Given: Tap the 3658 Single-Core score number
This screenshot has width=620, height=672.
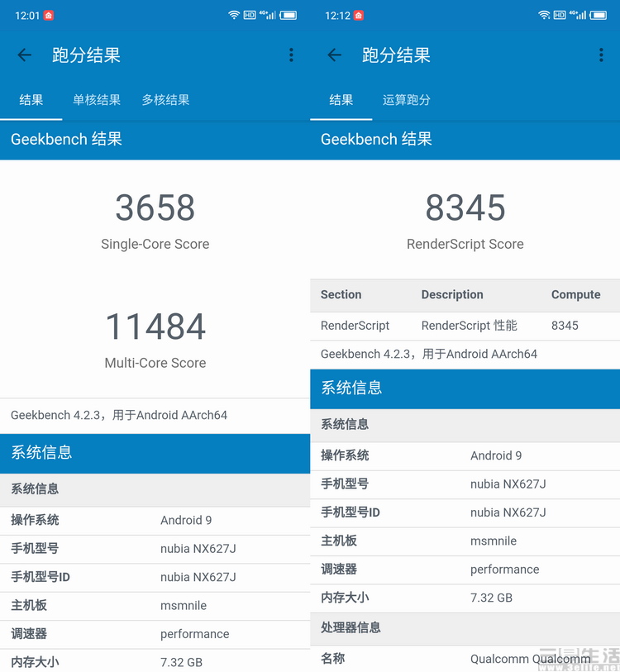Looking at the screenshot, I should 155,207.
